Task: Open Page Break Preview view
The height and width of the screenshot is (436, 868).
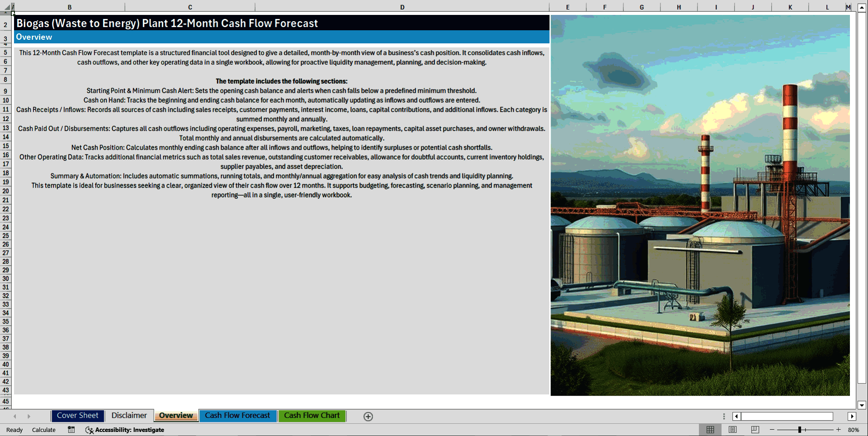Action: [x=755, y=430]
